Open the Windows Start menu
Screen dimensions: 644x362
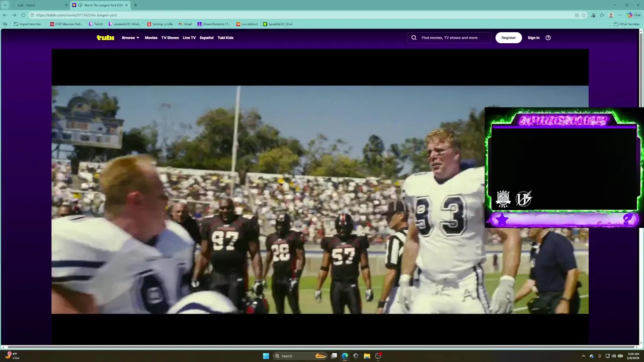[266, 356]
